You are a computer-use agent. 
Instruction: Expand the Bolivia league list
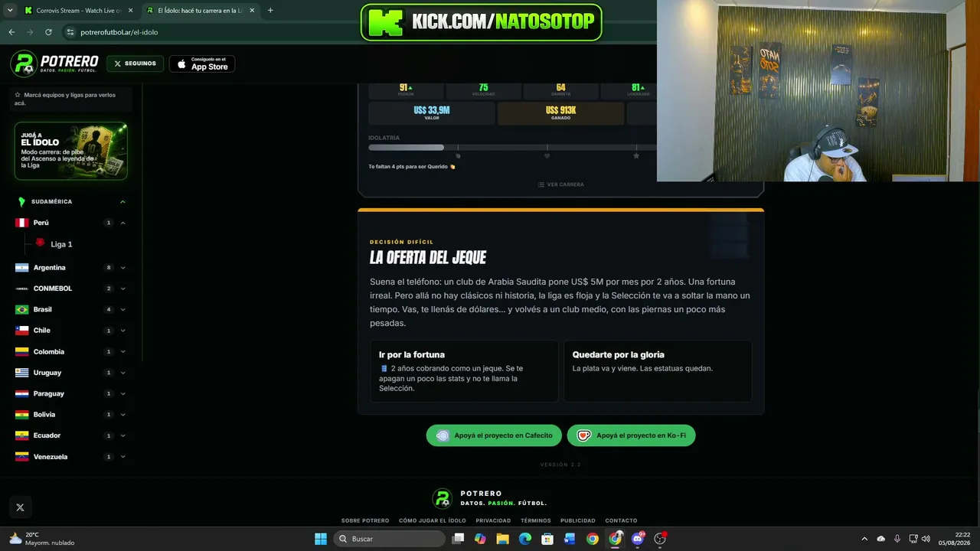[122, 414]
